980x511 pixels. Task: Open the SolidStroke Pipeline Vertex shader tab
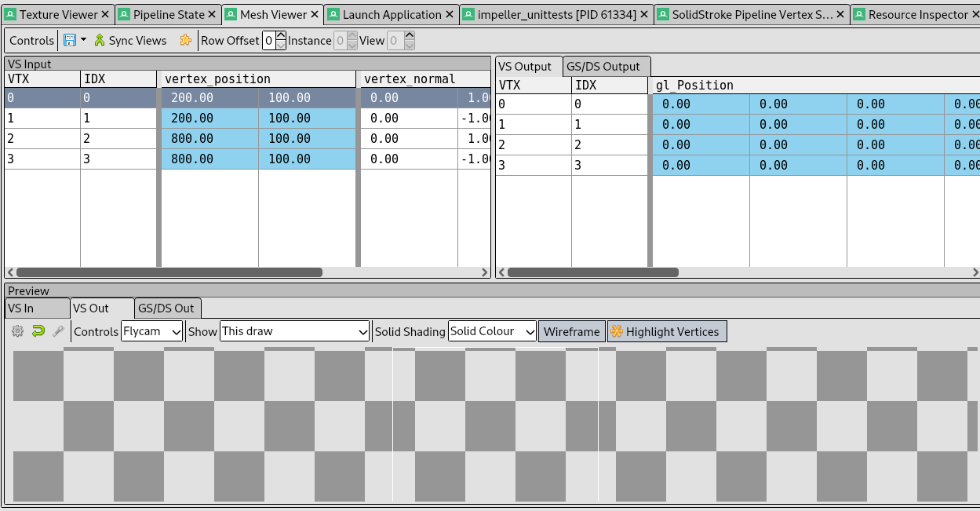point(752,14)
